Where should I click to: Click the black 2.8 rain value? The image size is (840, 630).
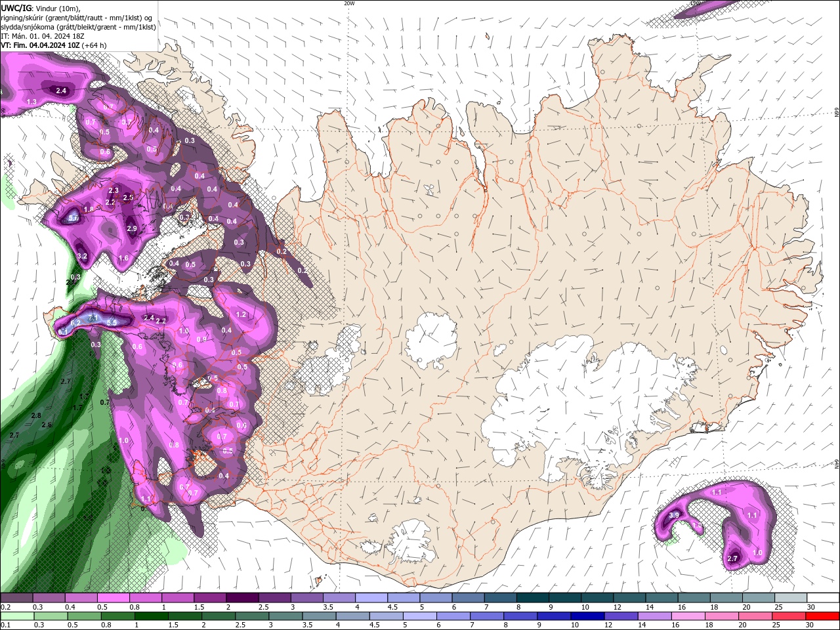[x=36, y=415]
